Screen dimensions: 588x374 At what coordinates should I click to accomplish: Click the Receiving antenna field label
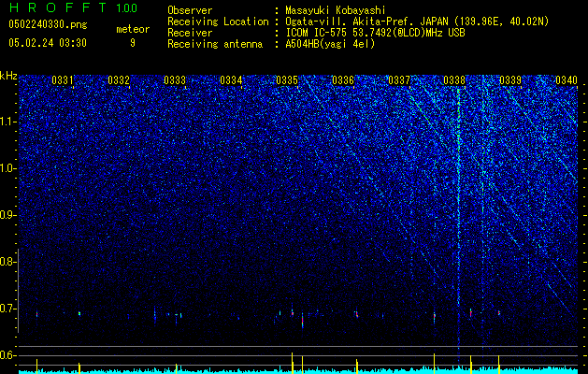tap(215, 44)
